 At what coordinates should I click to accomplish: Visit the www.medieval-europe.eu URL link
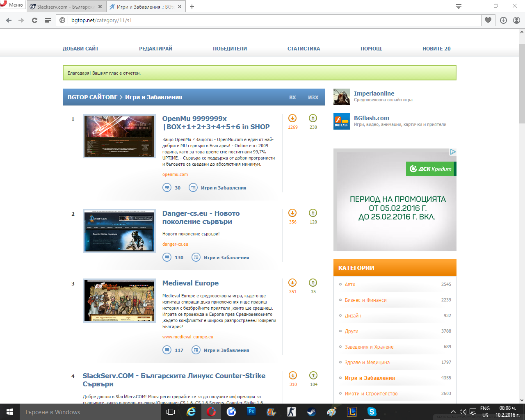[x=188, y=337]
